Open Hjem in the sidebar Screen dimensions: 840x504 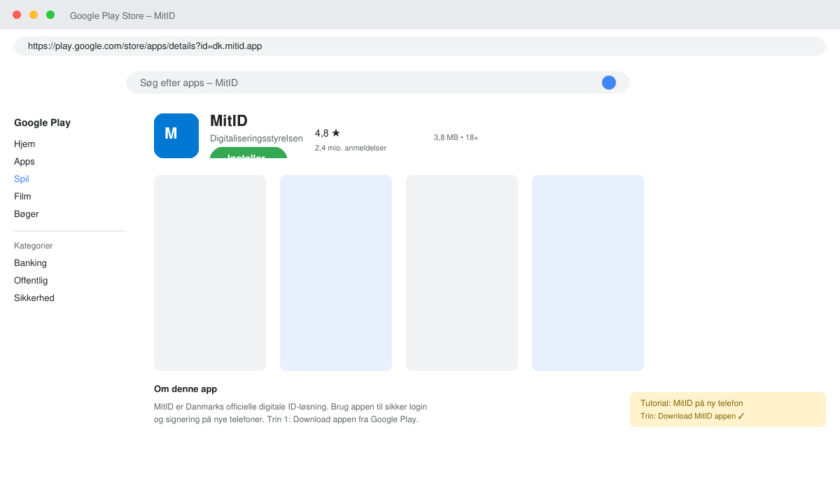[24, 144]
